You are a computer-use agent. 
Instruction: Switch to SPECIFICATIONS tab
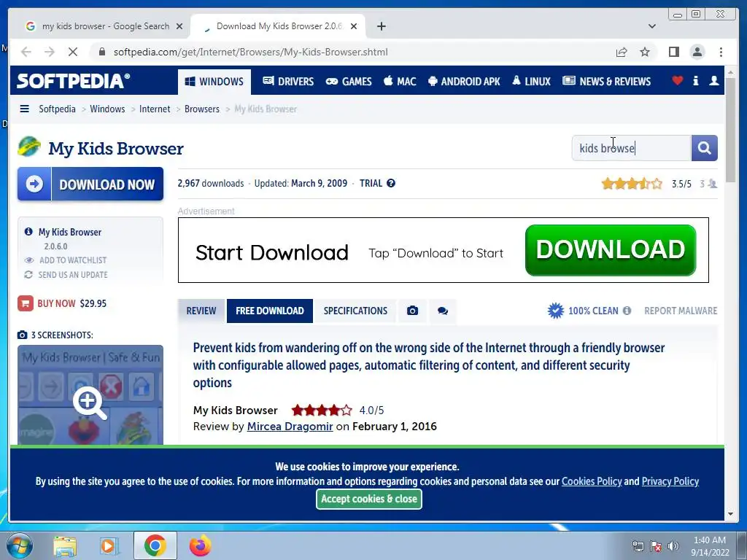click(355, 311)
